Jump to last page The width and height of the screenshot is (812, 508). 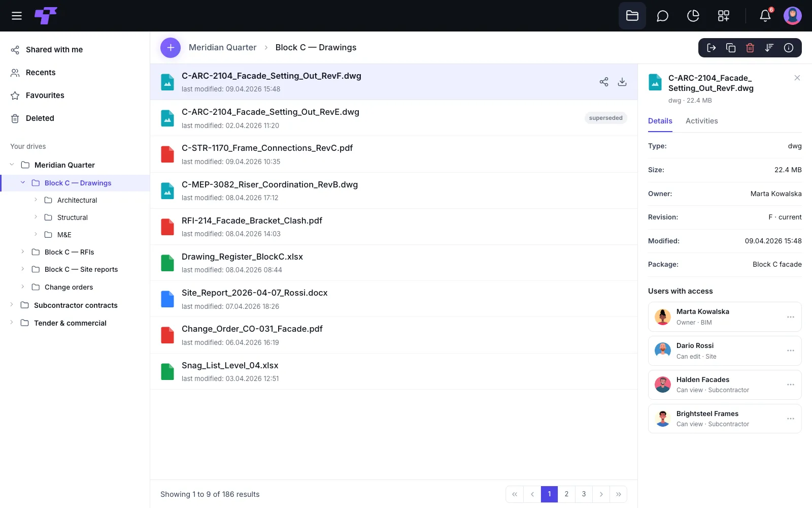tap(618, 494)
